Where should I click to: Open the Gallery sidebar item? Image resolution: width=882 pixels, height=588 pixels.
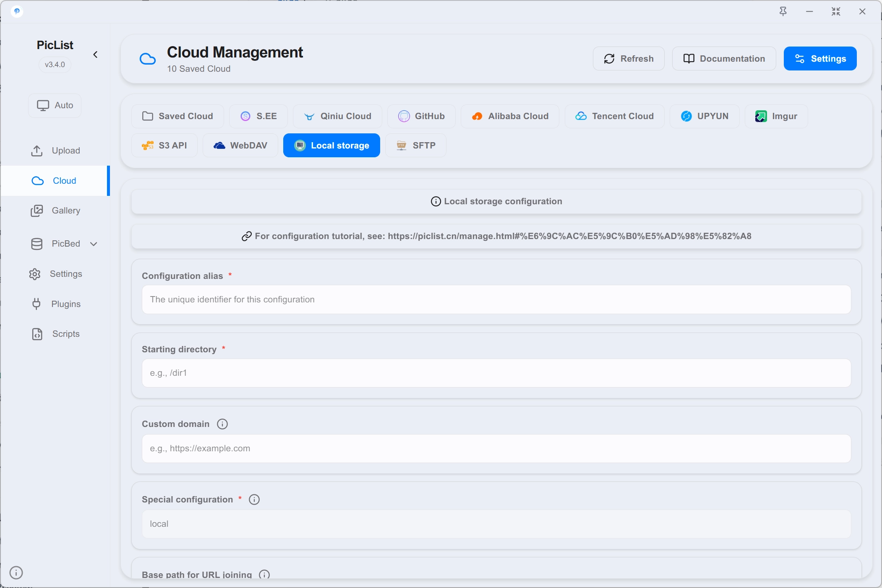pyautogui.click(x=55, y=211)
